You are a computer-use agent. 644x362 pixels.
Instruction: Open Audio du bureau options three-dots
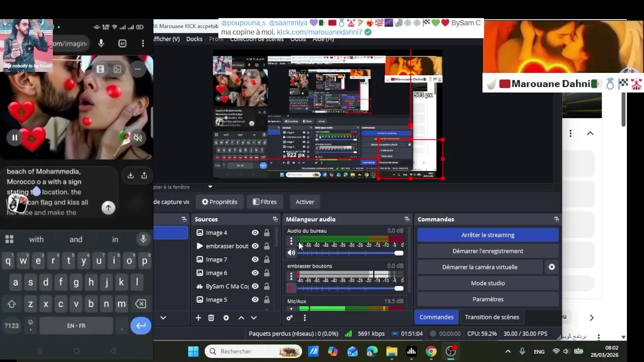pos(291,241)
